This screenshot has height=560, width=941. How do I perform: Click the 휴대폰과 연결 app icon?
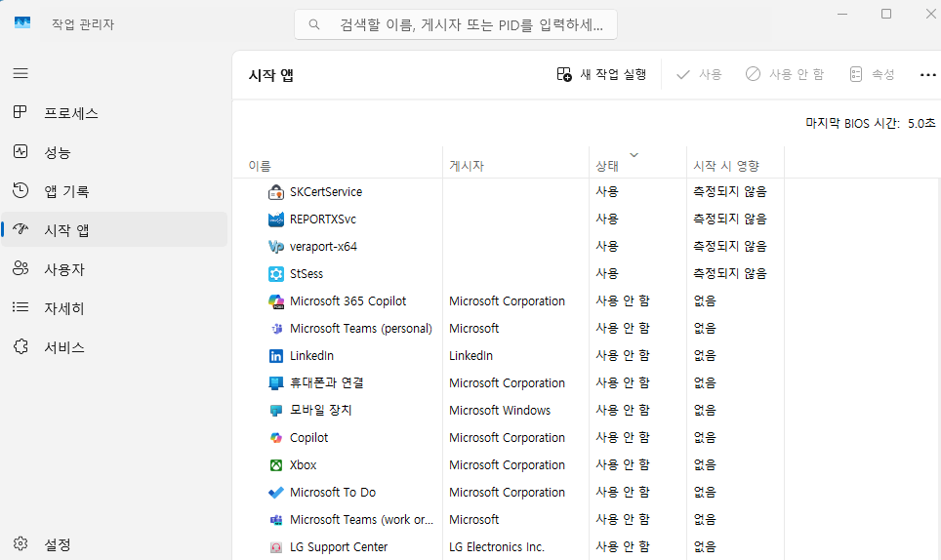(x=276, y=383)
